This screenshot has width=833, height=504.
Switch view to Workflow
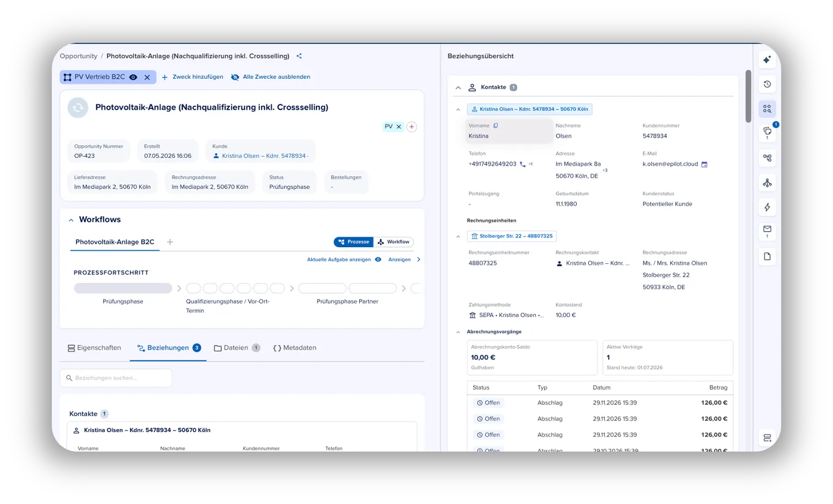click(x=394, y=242)
